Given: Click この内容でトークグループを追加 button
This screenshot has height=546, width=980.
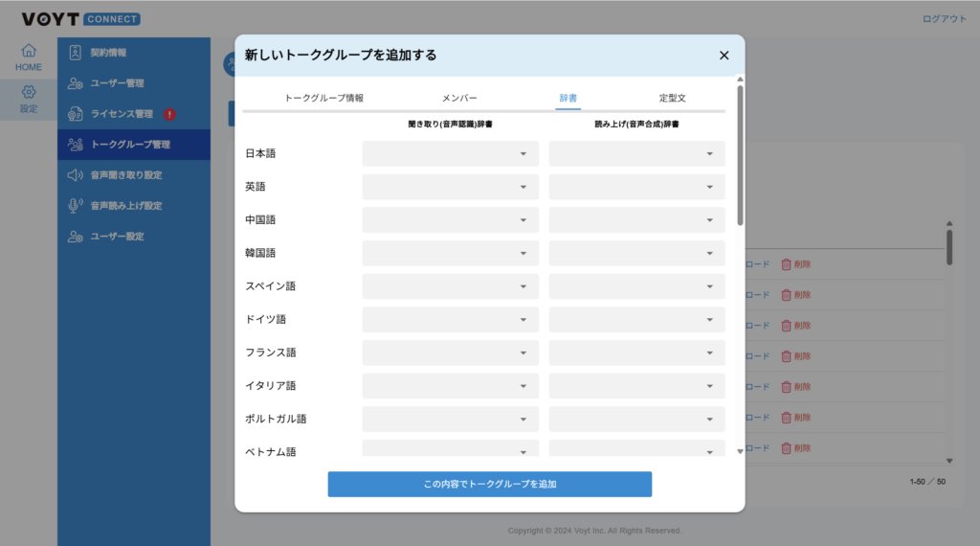Looking at the screenshot, I should (x=489, y=484).
